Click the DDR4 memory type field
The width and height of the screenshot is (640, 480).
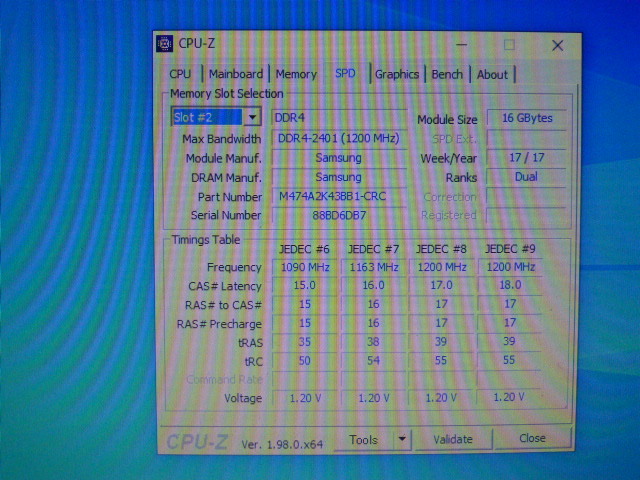pos(339,118)
